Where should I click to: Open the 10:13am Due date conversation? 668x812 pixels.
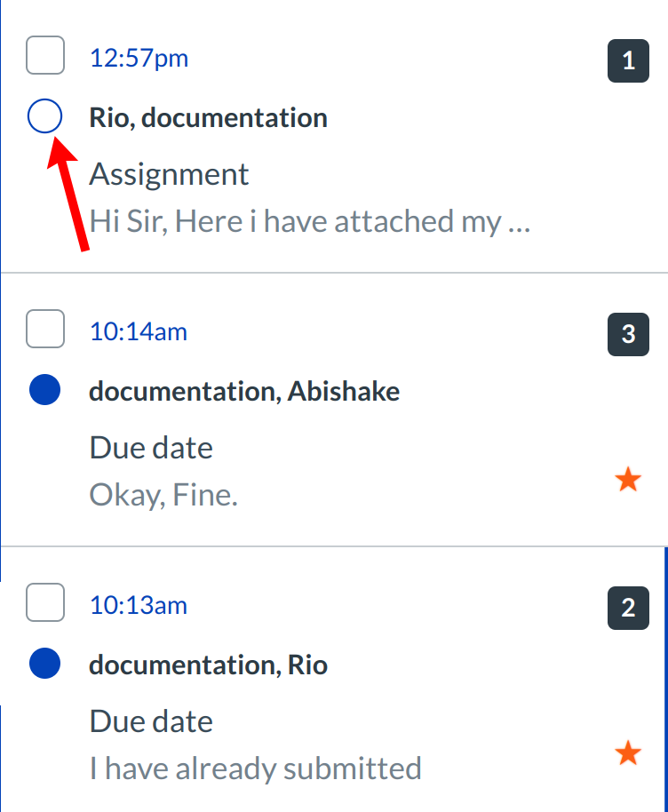[x=151, y=721]
